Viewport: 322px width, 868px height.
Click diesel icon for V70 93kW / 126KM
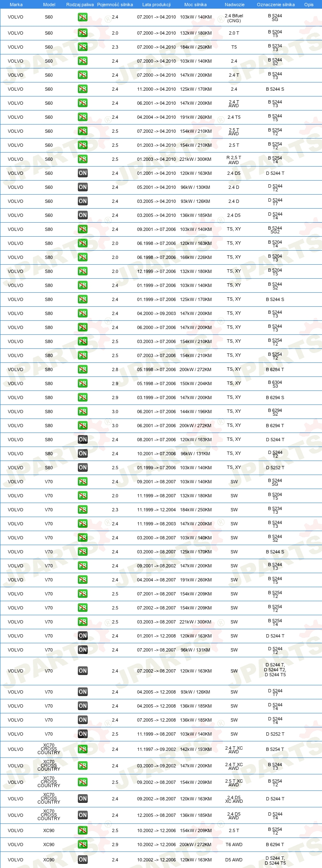(83, 692)
